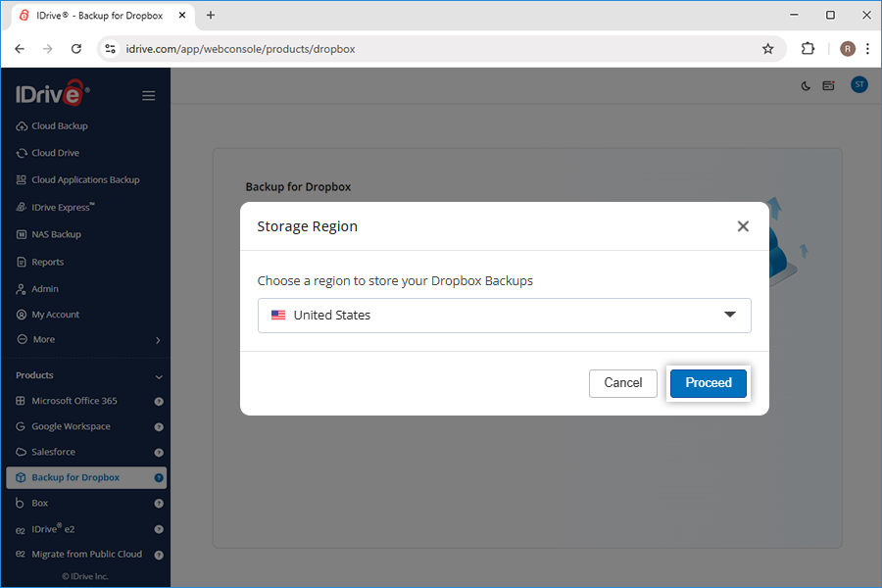This screenshot has height=588, width=882.
Task: Collapse the Products section
Action: tap(159, 376)
